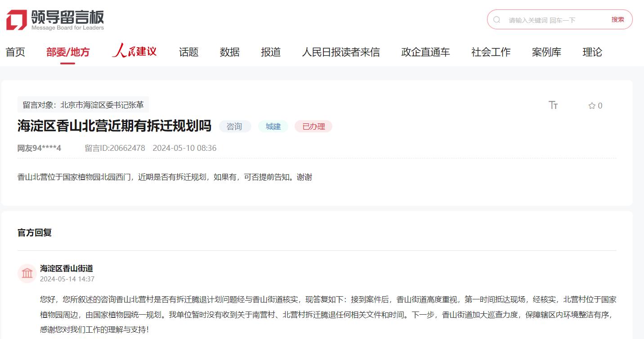Click the Message Board for Leaders logo
This screenshot has width=644, height=339.
coord(55,20)
